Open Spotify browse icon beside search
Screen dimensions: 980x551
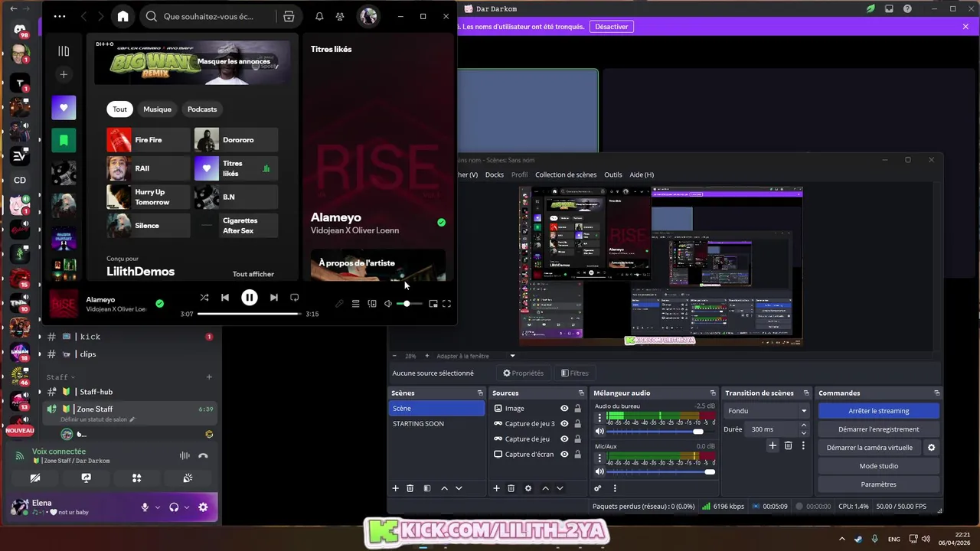[289, 16]
